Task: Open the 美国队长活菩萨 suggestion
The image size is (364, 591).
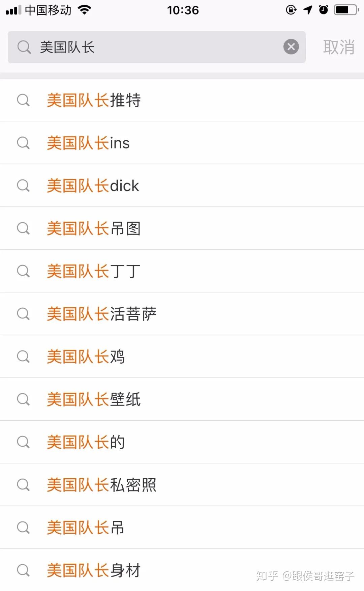Action: click(101, 314)
